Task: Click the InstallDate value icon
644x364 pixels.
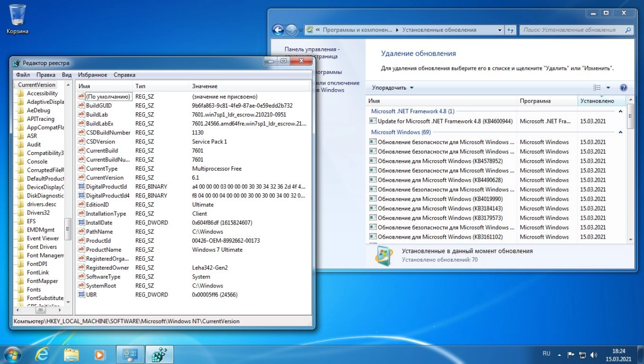Action: [x=82, y=223]
